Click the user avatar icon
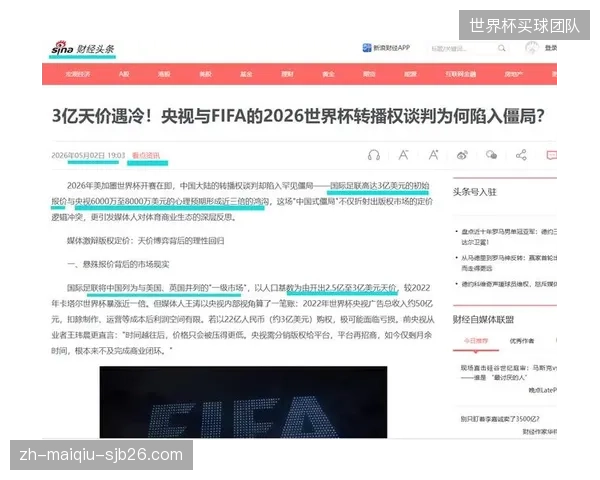 pyautogui.click(x=532, y=48)
